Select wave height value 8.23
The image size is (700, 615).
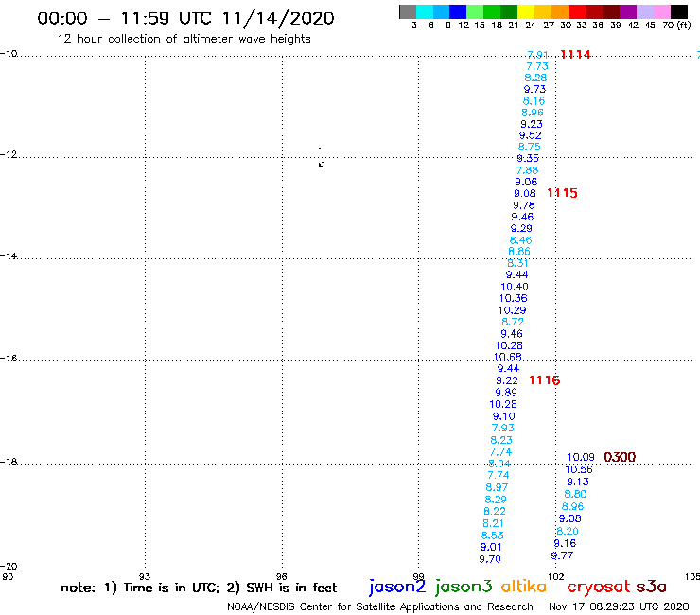pos(501,440)
